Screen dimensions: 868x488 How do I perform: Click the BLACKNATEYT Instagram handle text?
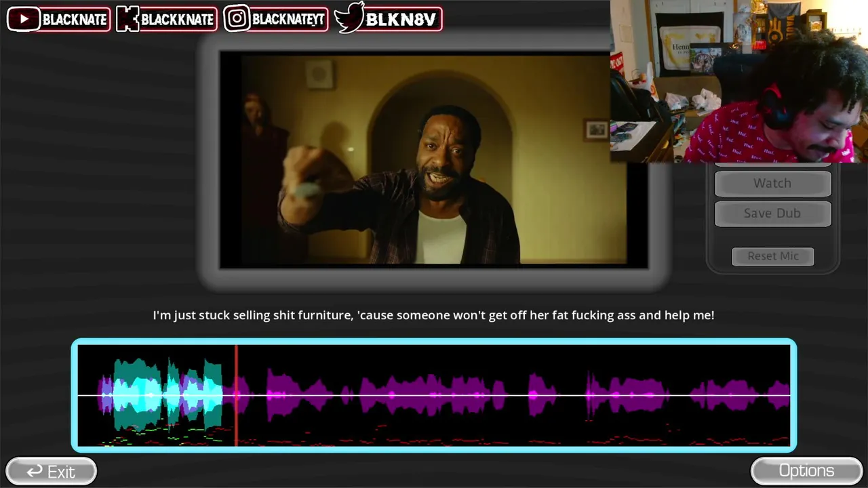[289, 20]
